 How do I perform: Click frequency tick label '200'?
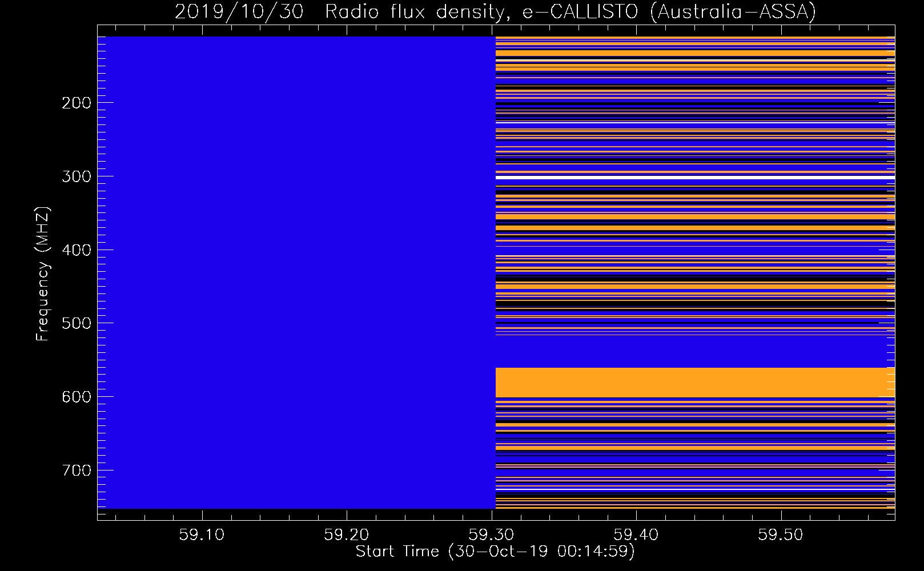coord(77,103)
